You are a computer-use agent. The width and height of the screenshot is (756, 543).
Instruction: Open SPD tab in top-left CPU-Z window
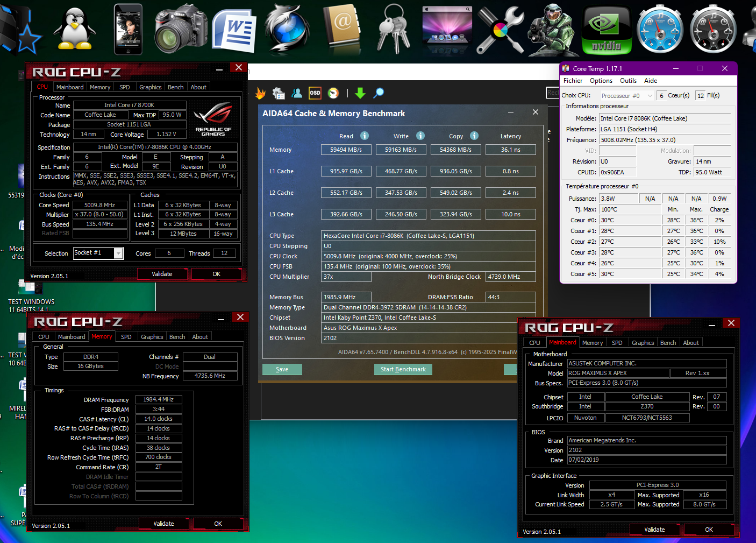(125, 87)
